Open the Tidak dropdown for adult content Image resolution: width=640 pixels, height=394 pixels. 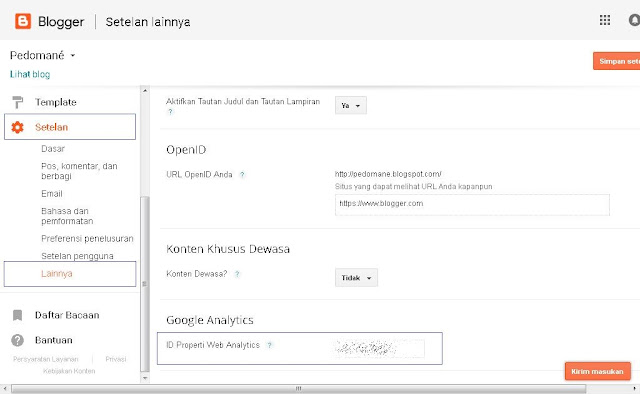click(356, 278)
